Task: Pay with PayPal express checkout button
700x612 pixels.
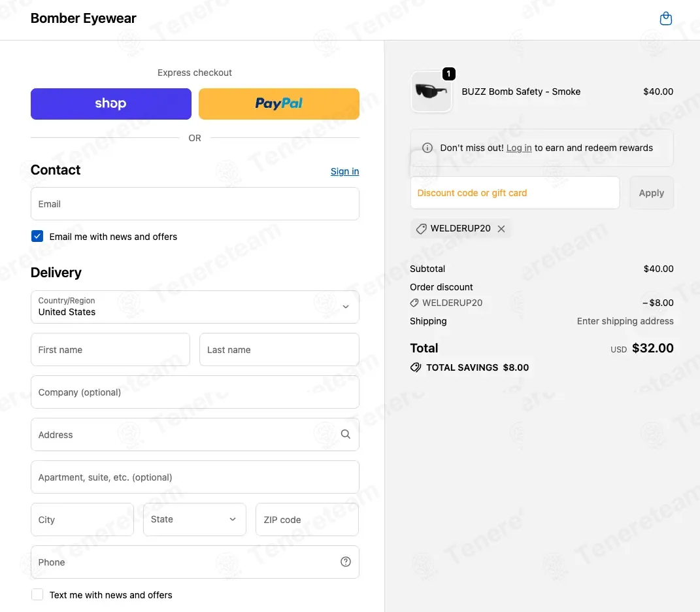Action: tap(278, 104)
